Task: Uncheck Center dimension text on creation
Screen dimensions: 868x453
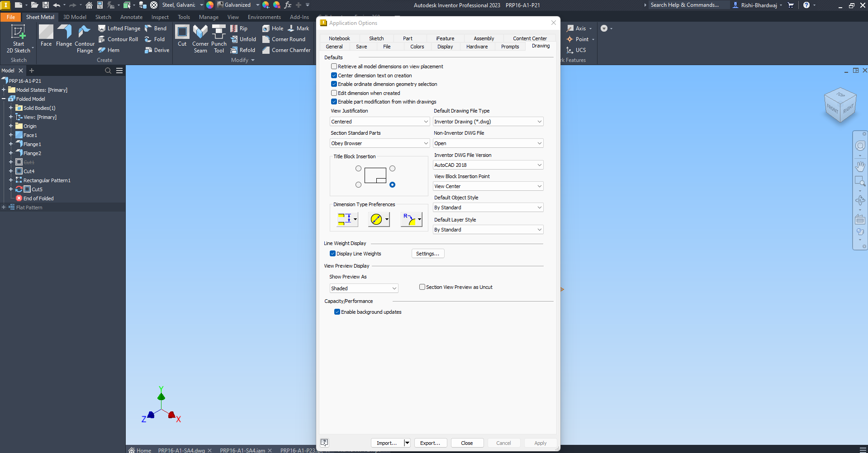Action: point(334,75)
